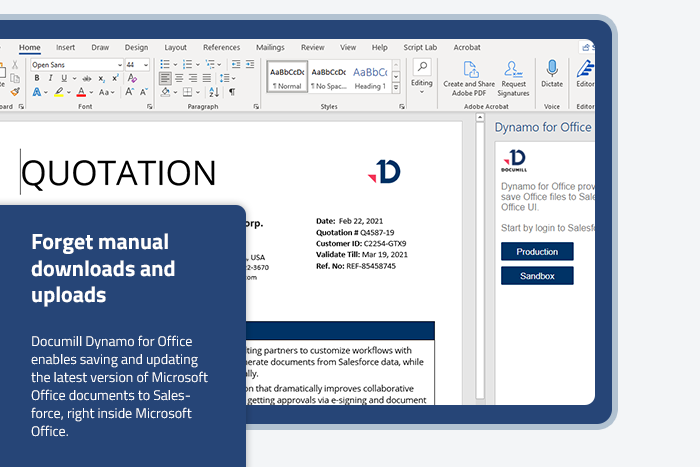Image resolution: width=700 pixels, height=467 pixels.
Task: Select the Heading 1 style thumbnail
Action: pos(370,76)
